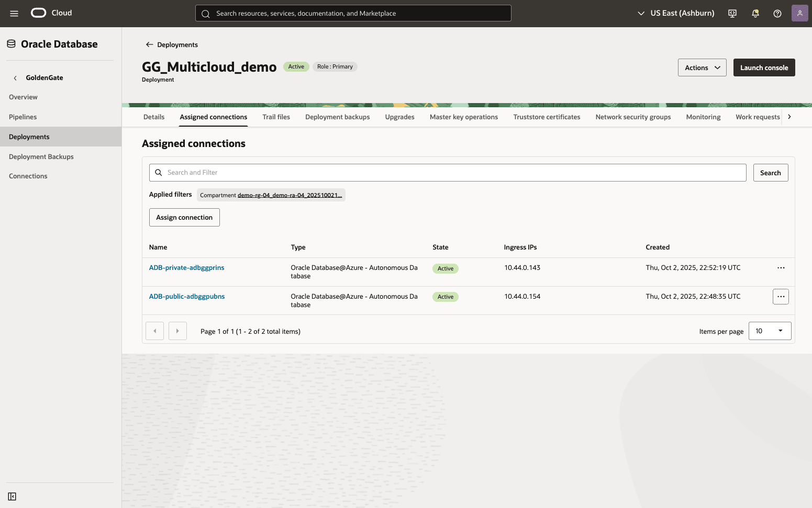Open the Monitoring tab
Image resolution: width=812 pixels, height=508 pixels.
coord(703,117)
